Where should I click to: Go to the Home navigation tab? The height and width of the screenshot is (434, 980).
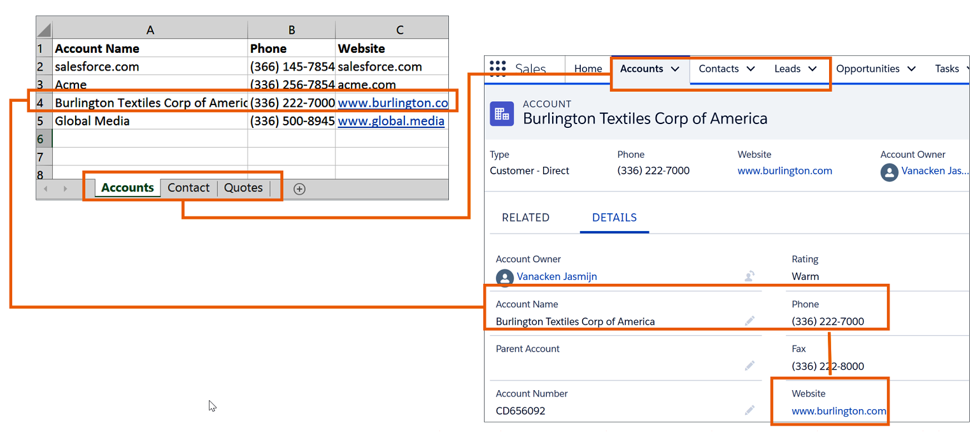tap(588, 69)
